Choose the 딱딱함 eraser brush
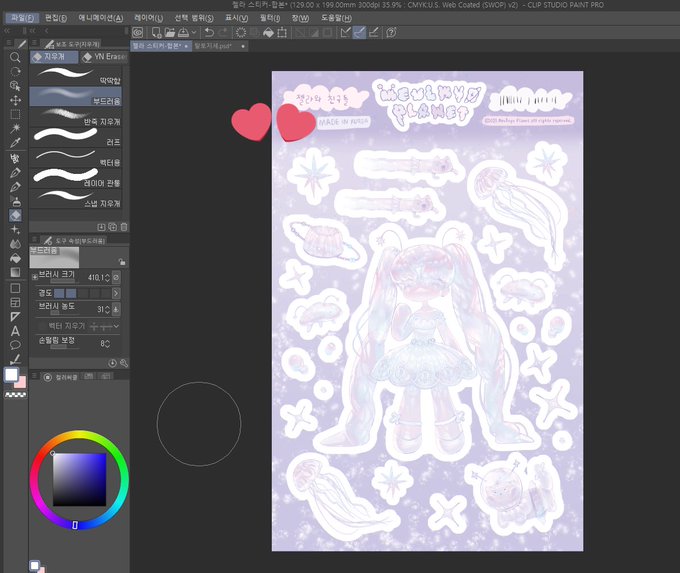This screenshot has width=680, height=573. click(x=75, y=75)
